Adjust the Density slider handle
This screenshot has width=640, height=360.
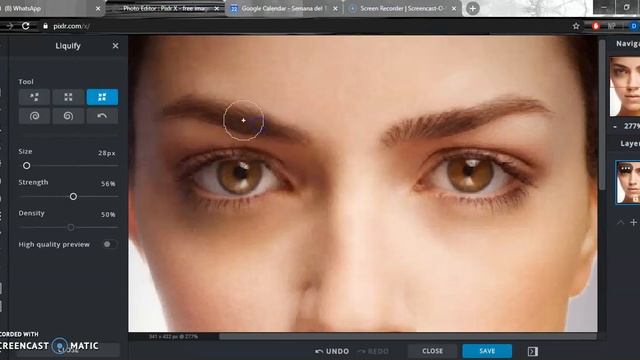71,227
